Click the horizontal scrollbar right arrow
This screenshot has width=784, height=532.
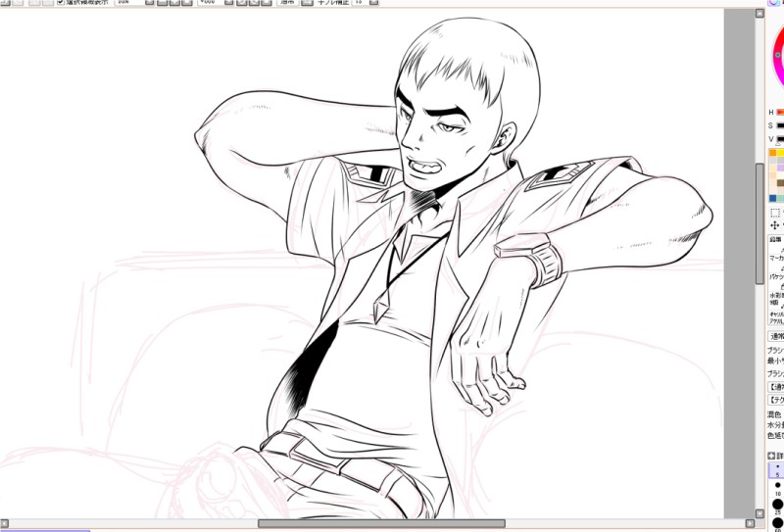751,523
